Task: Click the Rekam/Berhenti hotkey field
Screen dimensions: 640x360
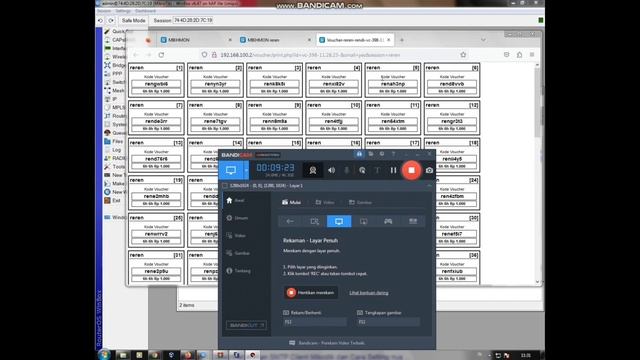Action: 314,322
